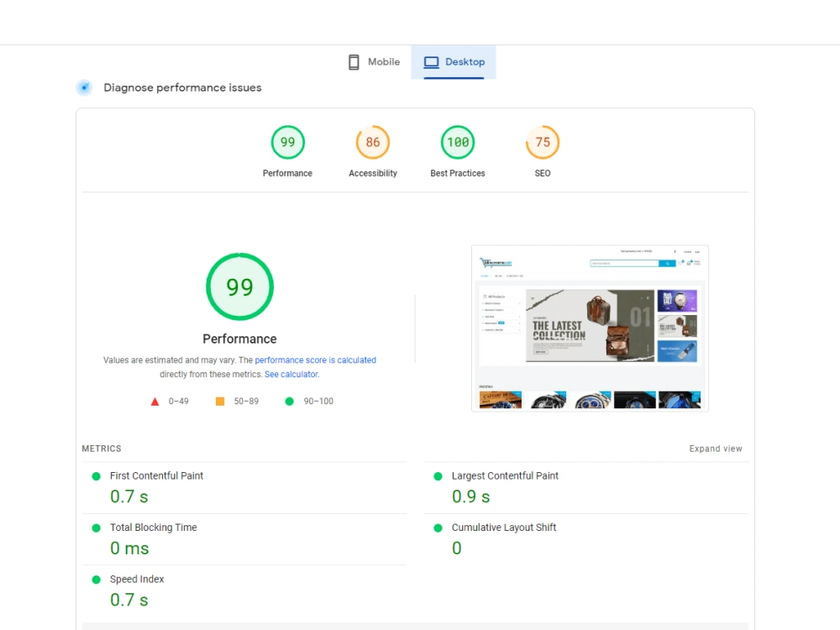Click the large 99 Performance gauge
Screen dimensions: 840x630
coord(239,286)
